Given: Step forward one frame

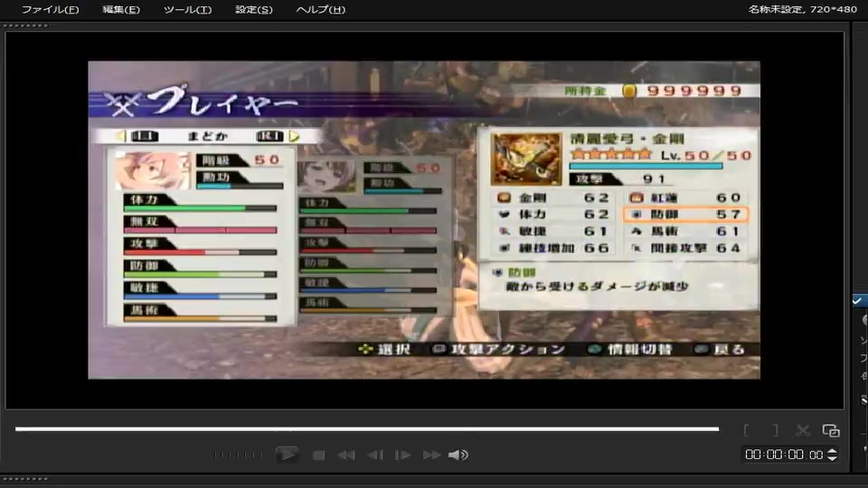Looking at the screenshot, I should pyautogui.click(x=402, y=455).
